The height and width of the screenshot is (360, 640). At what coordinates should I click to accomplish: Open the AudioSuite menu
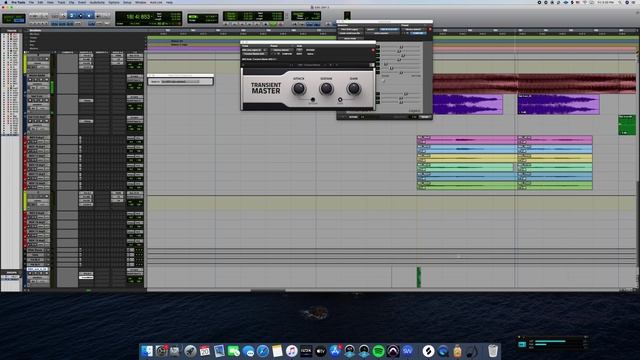[x=97, y=2]
